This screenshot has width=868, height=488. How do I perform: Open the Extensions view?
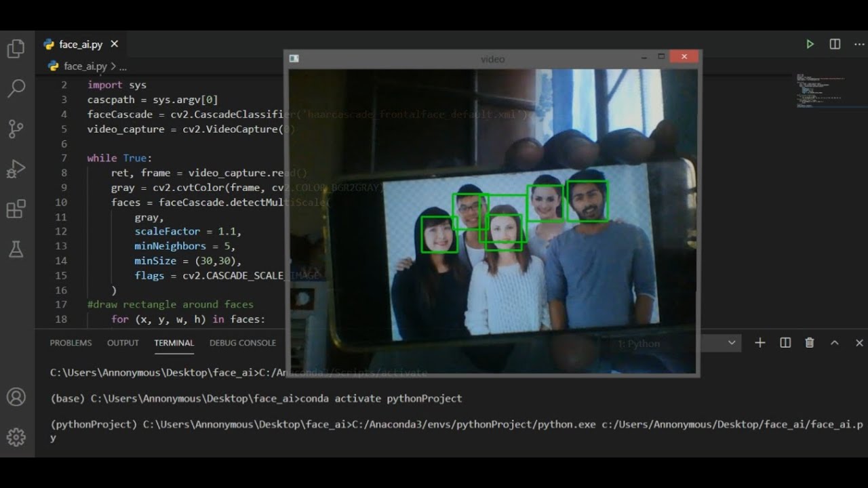click(16, 209)
